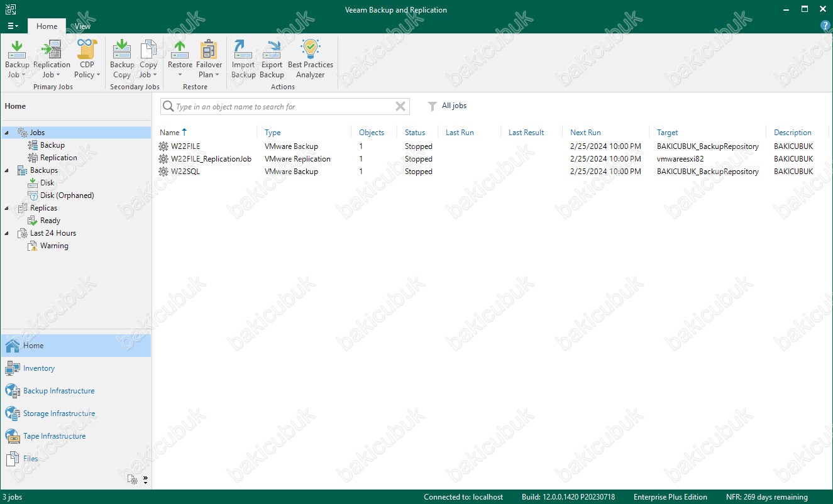Viewport: 833px width, 504px height.
Task: Open the Failover Plan ribbon button
Action: 209,58
